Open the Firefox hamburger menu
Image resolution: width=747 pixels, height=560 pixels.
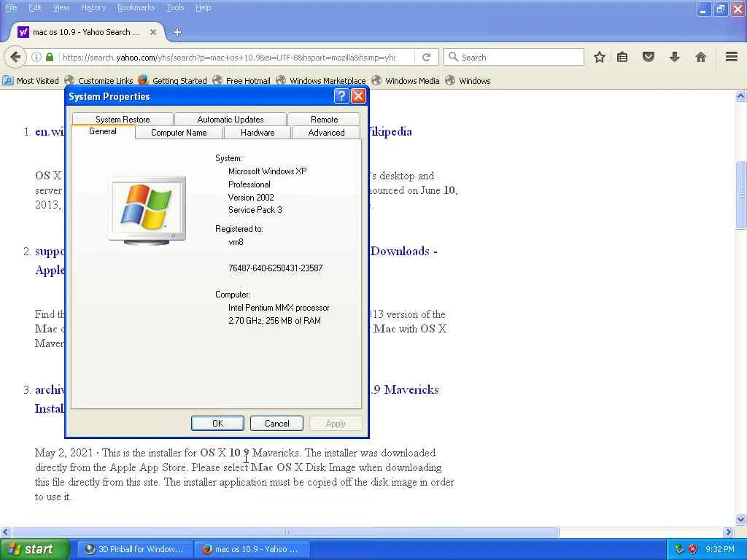[732, 57]
